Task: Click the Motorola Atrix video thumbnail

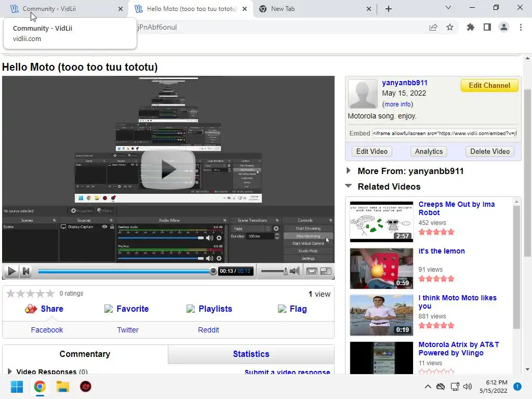Action: 381,358
